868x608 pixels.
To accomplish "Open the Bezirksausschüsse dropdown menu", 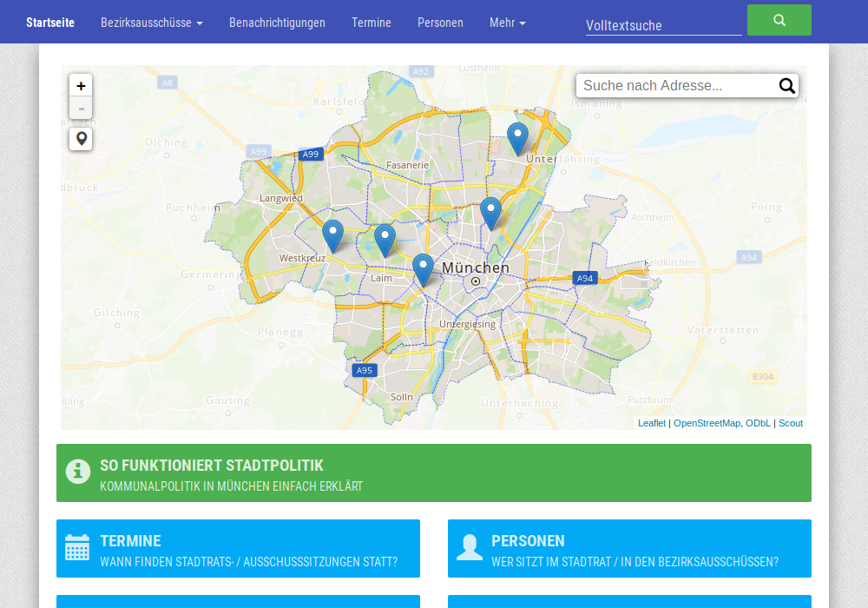I will [151, 23].
